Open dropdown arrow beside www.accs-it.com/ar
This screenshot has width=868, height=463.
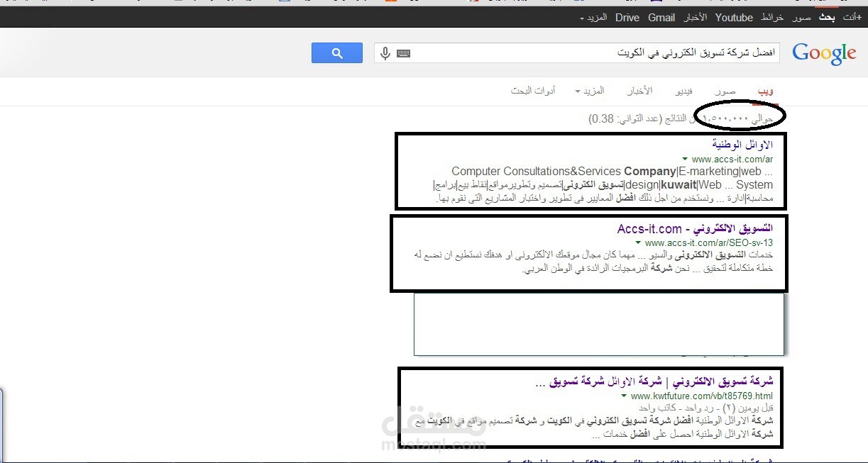click(684, 159)
